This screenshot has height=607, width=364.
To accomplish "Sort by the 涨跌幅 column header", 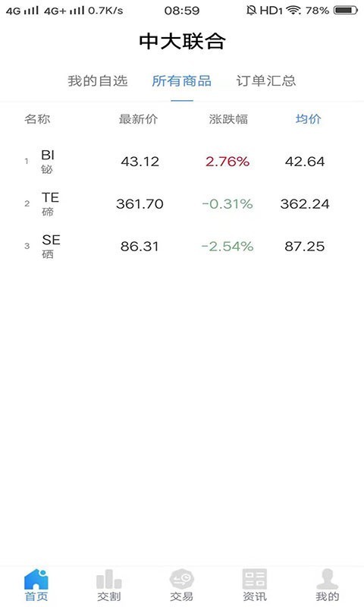I will pyautogui.click(x=228, y=119).
